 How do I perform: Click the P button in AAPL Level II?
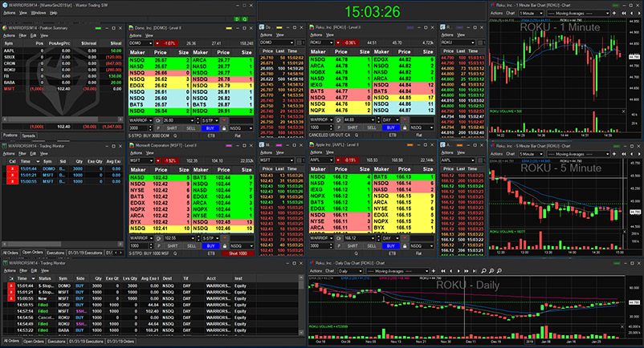click(x=339, y=246)
